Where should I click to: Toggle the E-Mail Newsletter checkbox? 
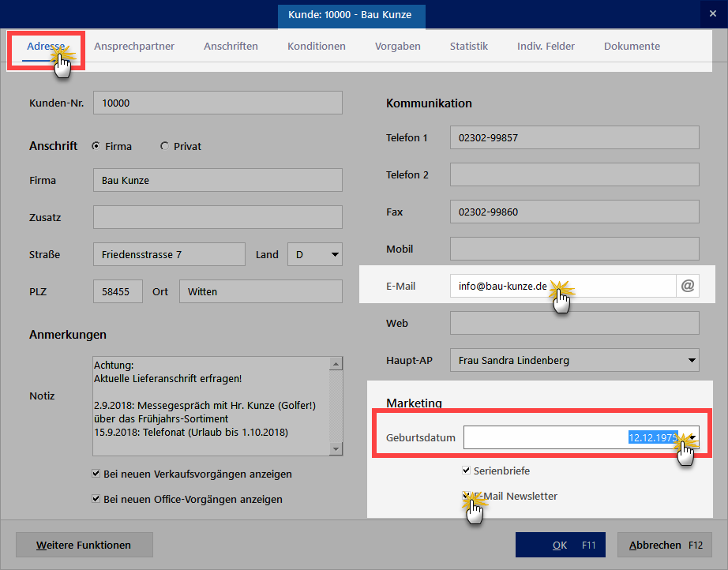click(x=466, y=495)
